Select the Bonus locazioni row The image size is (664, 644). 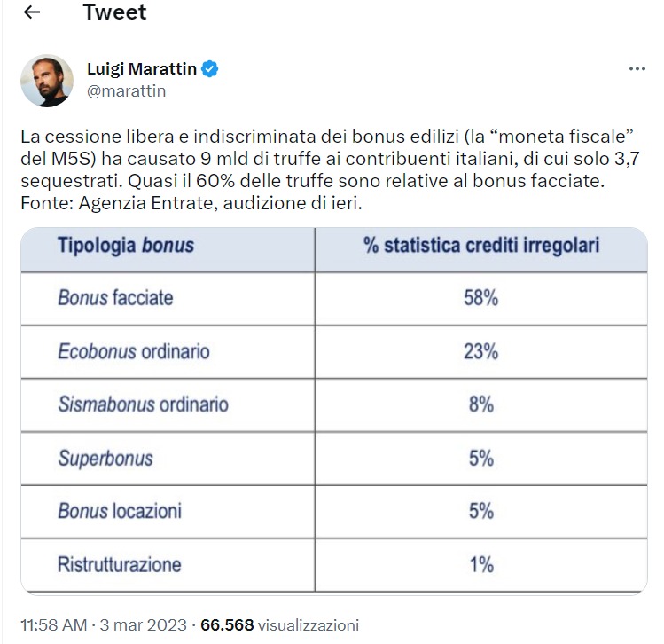pos(334,512)
